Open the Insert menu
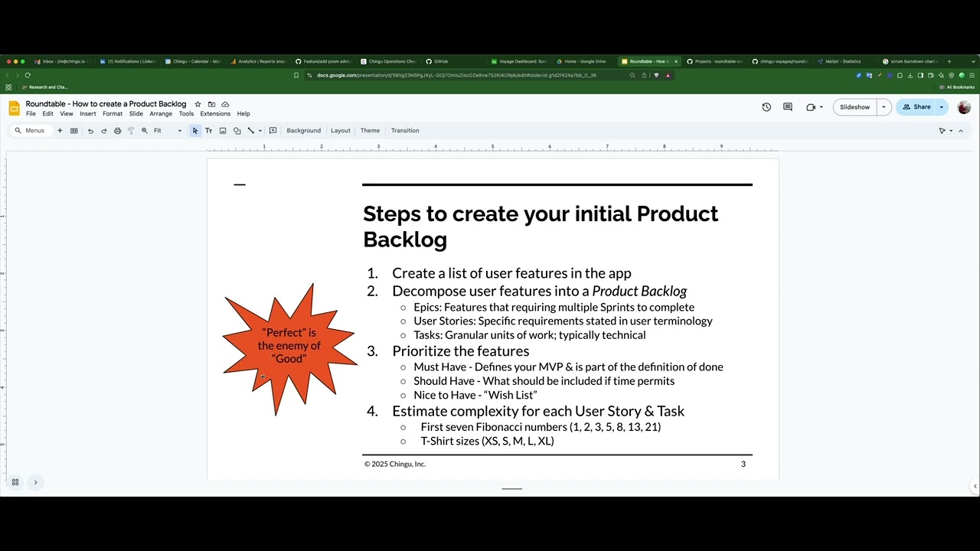This screenshot has width=980, height=551. click(88, 114)
